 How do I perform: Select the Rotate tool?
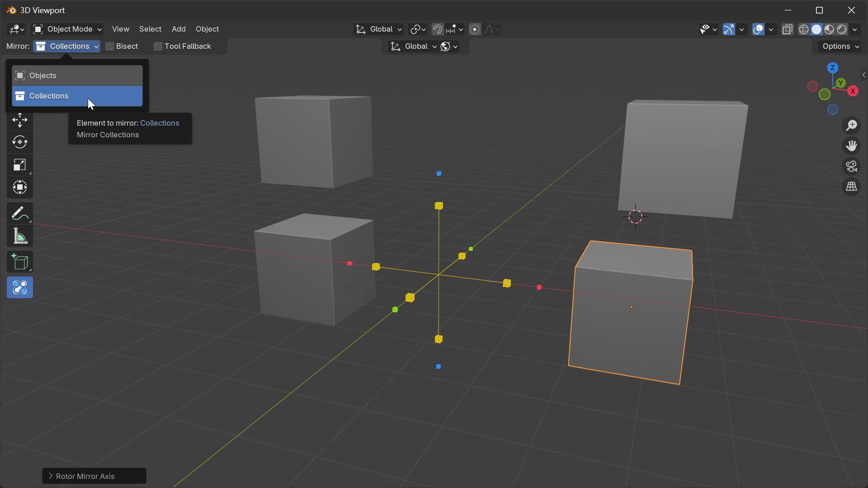tap(19, 142)
